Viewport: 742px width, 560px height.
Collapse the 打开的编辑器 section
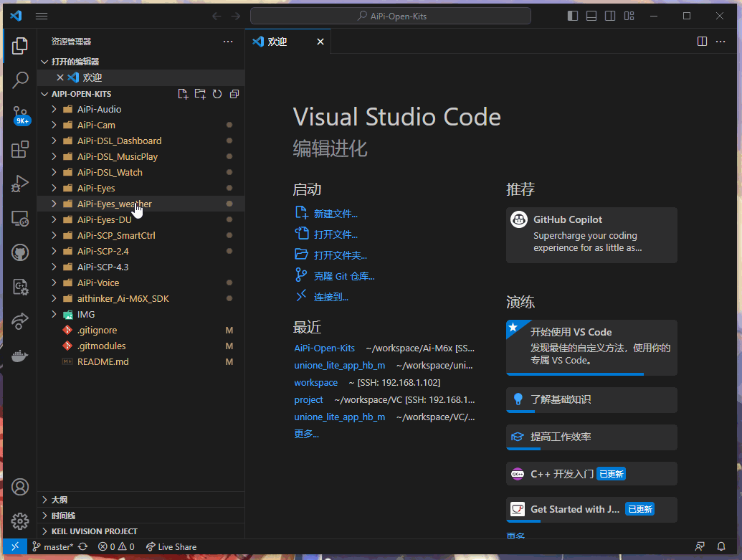(141, 62)
